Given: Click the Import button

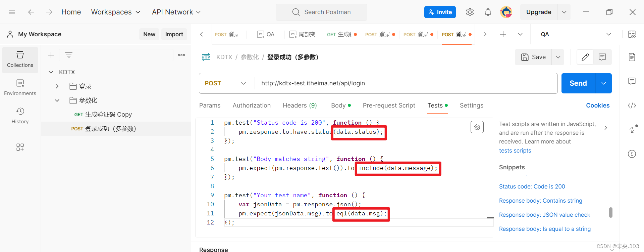Looking at the screenshot, I should 174,34.
